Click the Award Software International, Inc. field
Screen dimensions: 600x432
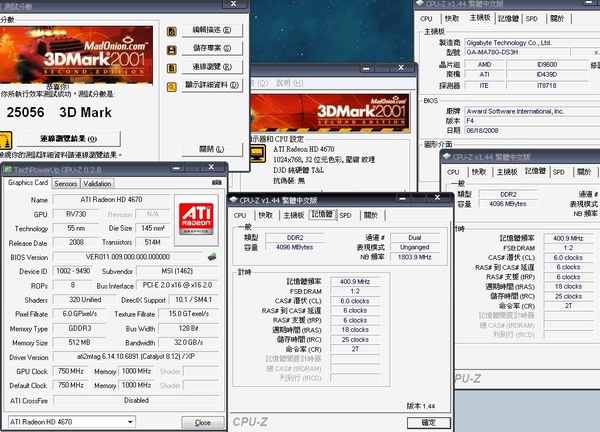(x=532, y=111)
